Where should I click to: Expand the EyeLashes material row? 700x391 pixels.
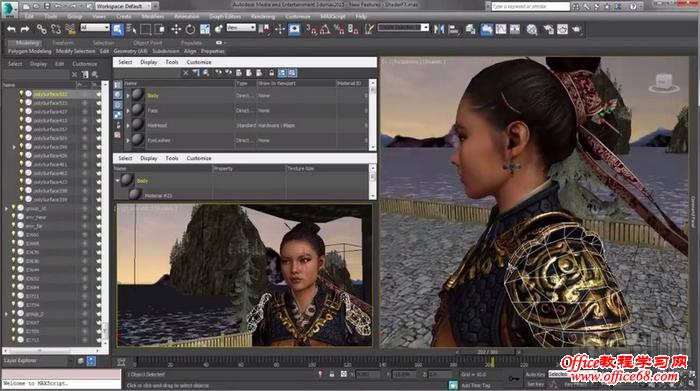click(128, 140)
